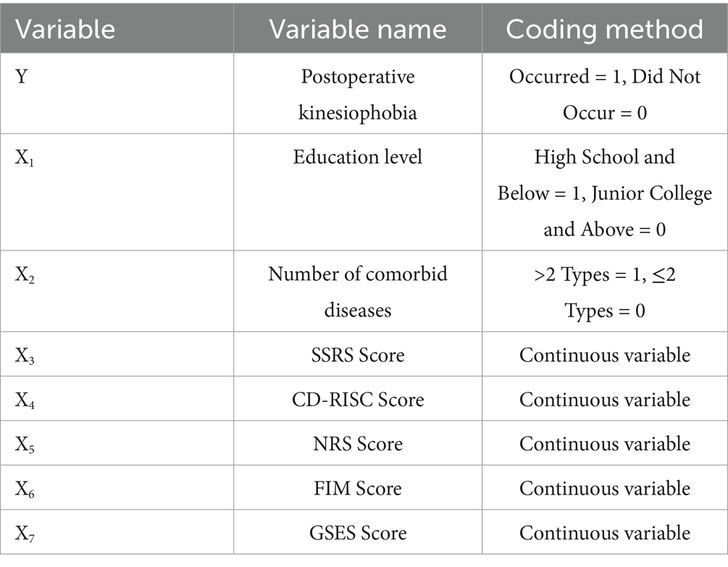
Task: Click the "GSES Score" cell
Action: (x=358, y=533)
